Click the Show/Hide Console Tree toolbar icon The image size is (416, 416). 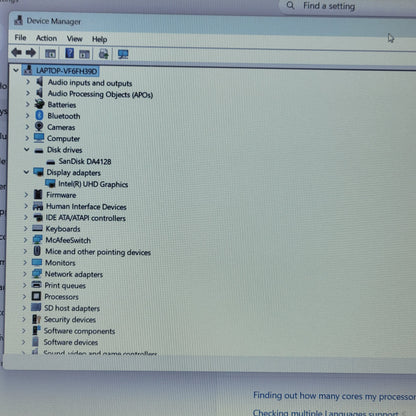(50, 53)
